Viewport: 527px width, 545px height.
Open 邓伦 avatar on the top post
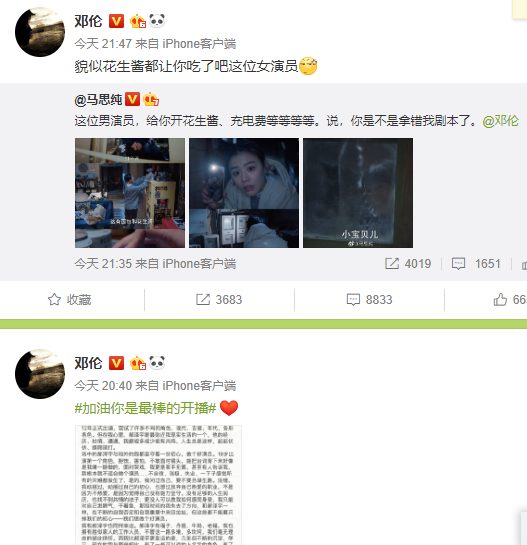40,32
